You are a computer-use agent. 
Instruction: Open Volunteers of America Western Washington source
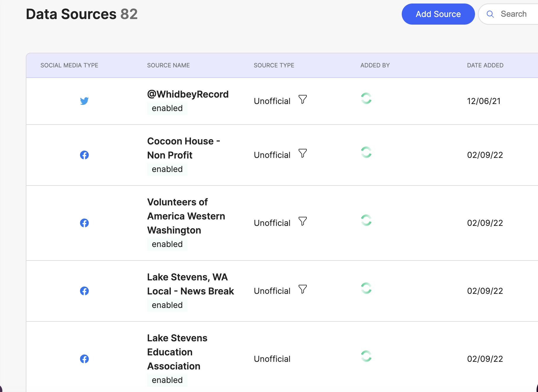click(x=186, y=216)
